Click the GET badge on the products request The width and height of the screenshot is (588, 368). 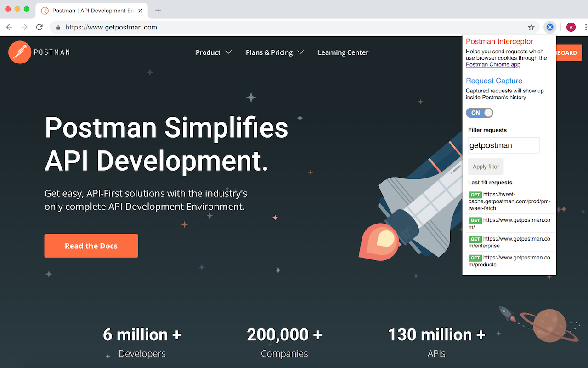click(475, 258)
